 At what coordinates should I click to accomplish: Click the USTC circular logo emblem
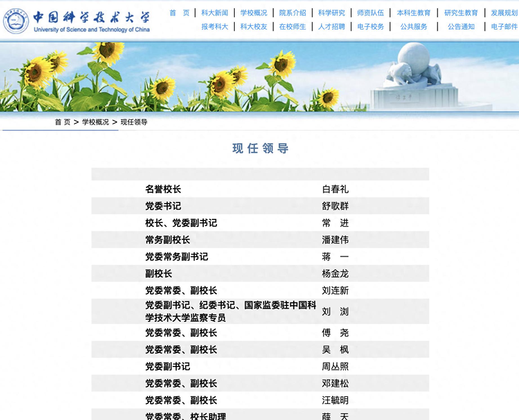16,21
